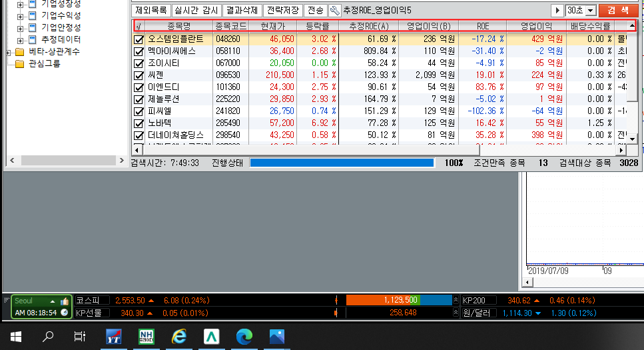
Task: Launch the YT app from taskbar
Action: tap(115, 337)
